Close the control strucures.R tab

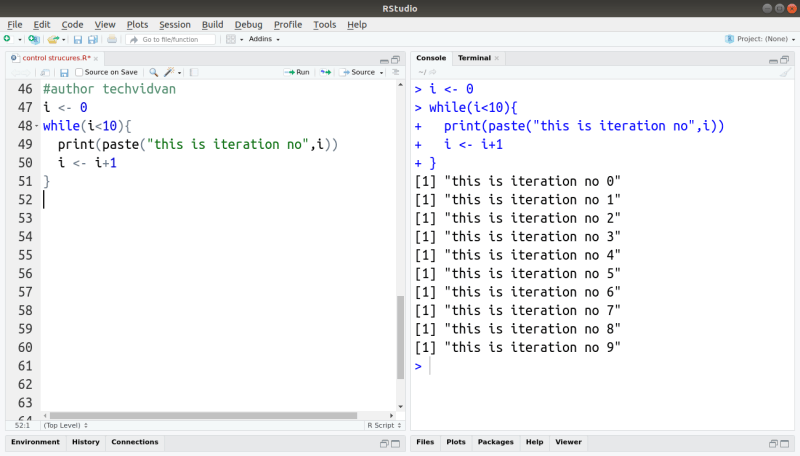click(x=95, y=59)
